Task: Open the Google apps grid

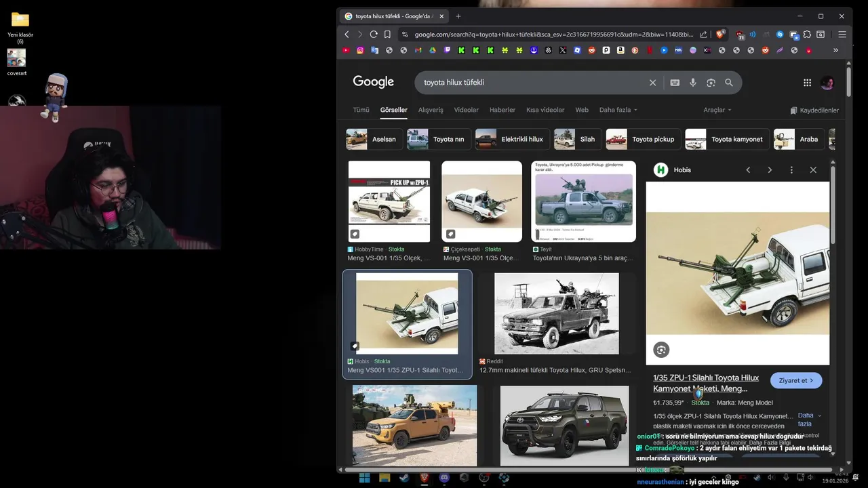Action: coord(807,83)
